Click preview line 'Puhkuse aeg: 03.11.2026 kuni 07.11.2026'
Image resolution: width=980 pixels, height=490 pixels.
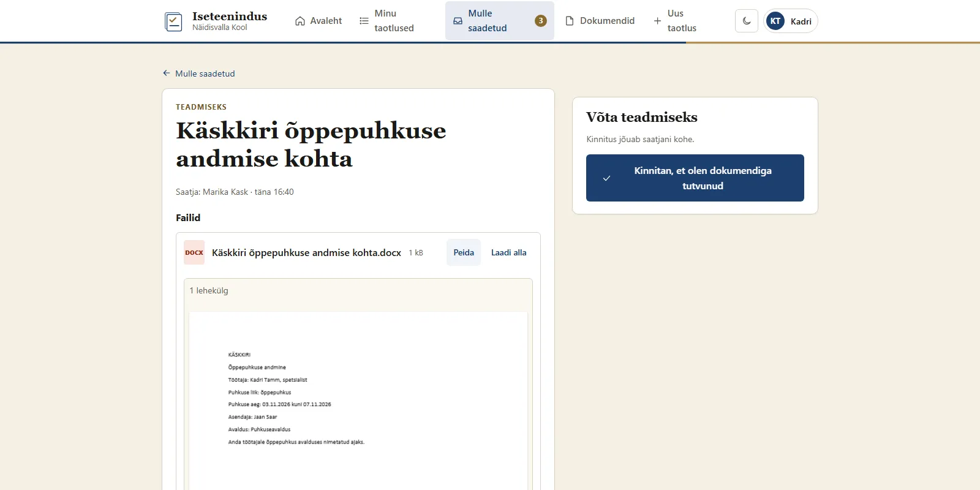click(279, 404)
